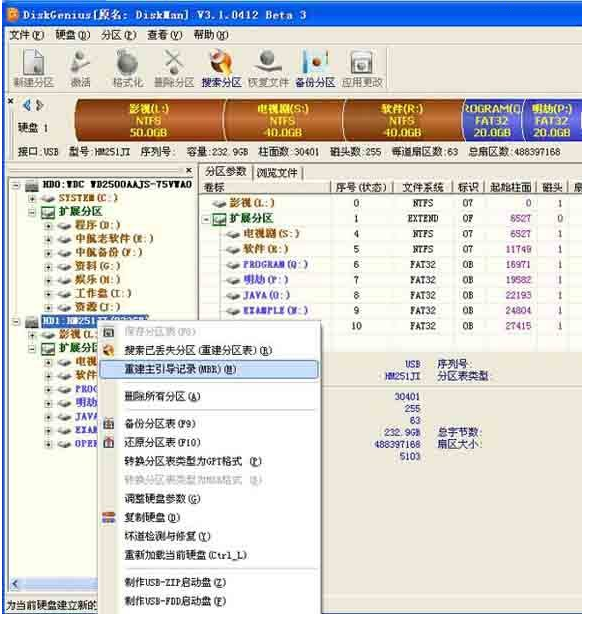The width and height of the screenshot is (594, 617).
Task: Open the 文件(F) menu
Action: click(26, 35)
